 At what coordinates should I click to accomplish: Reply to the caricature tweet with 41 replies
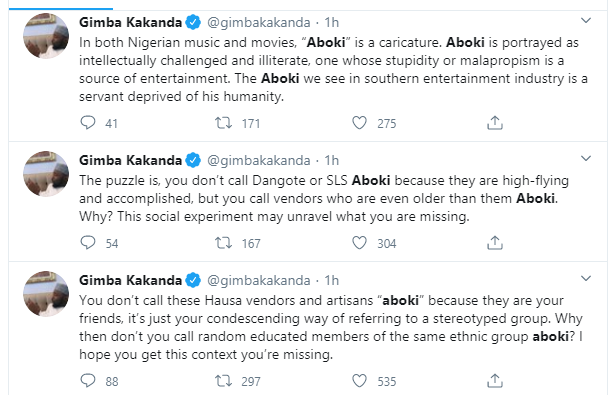coord(87,123)
